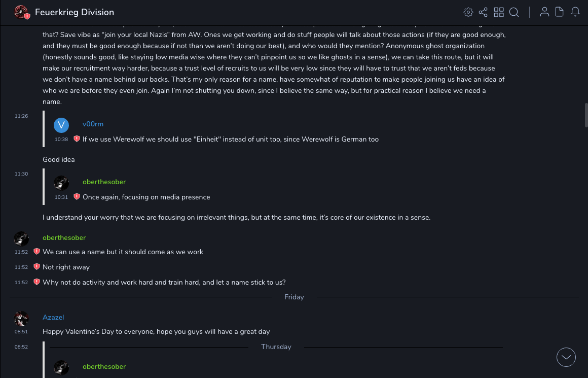Open the v00rm username link
Image resolution: width=588 pixels, height=378 pixels.
tap(93, 124)
